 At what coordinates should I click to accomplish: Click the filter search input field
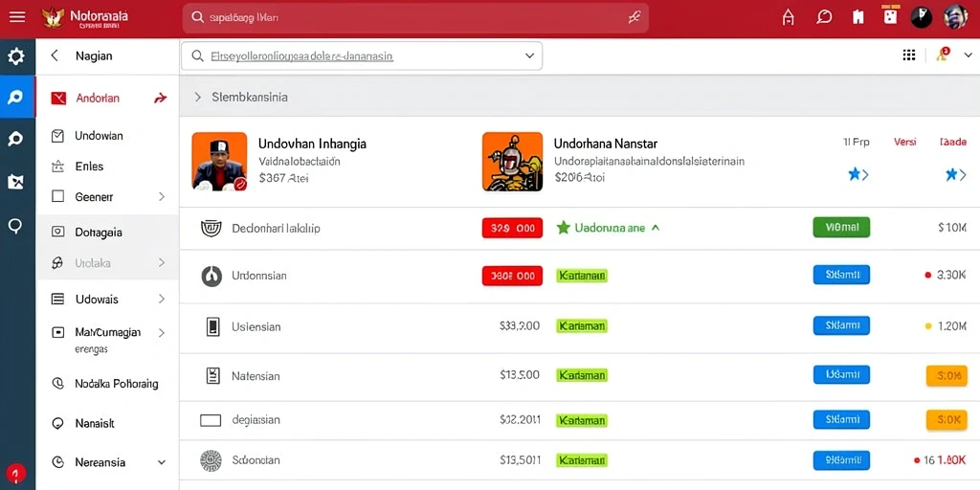coord(362,56)
